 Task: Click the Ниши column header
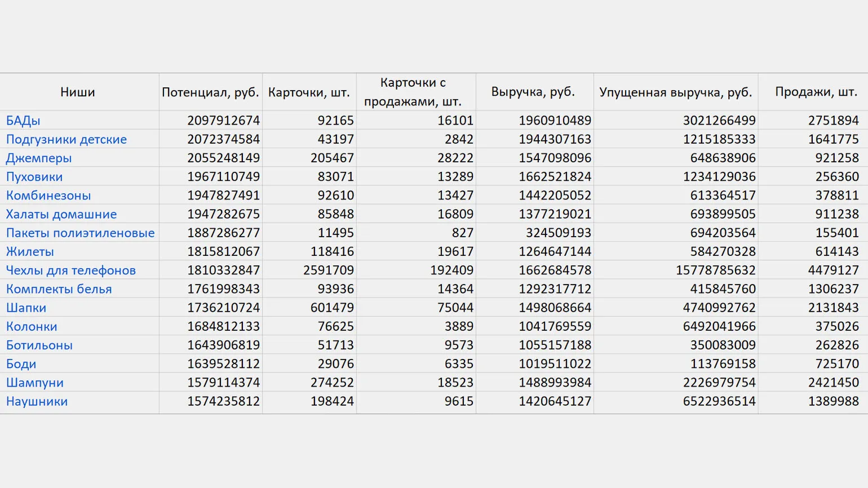click(x=78, y=92)
